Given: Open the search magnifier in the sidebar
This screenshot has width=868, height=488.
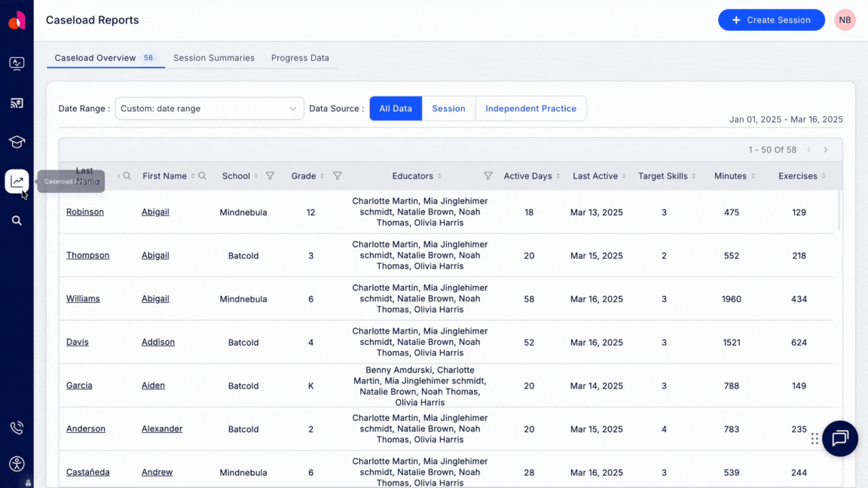Looking at the screenshot, I should tap(17, 220).
